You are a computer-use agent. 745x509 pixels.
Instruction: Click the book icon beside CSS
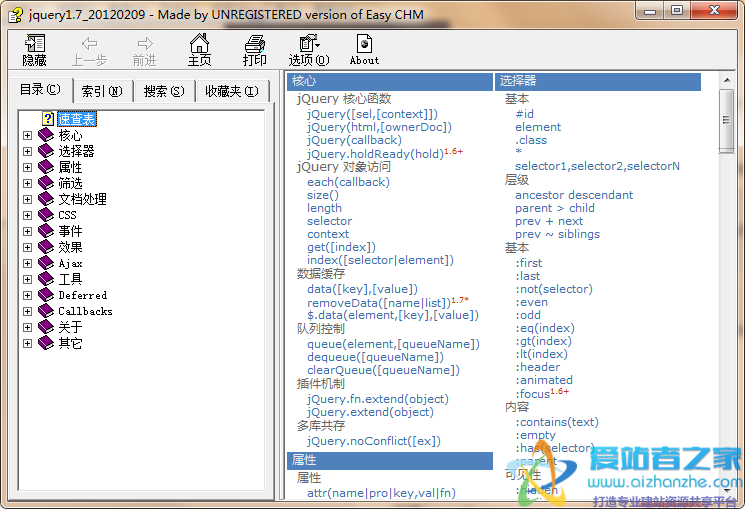(46, 215)
